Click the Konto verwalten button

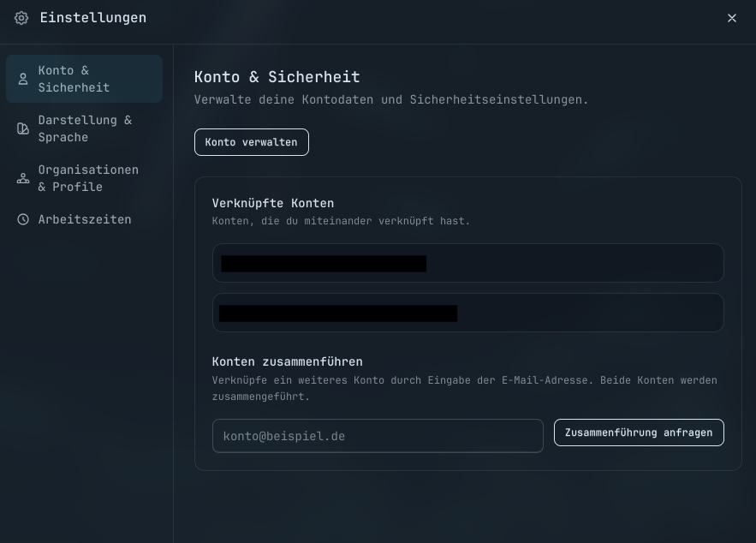251,142
